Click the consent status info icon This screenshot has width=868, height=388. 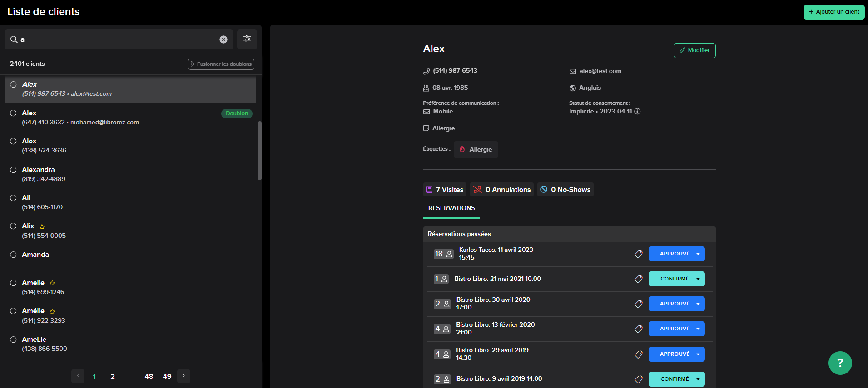637,112
